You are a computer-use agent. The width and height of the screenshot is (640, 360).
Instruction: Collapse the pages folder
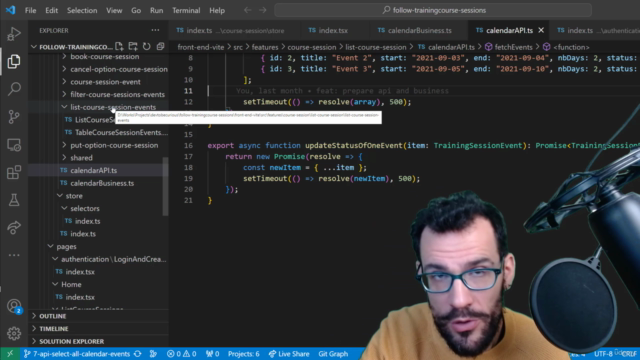62,247
